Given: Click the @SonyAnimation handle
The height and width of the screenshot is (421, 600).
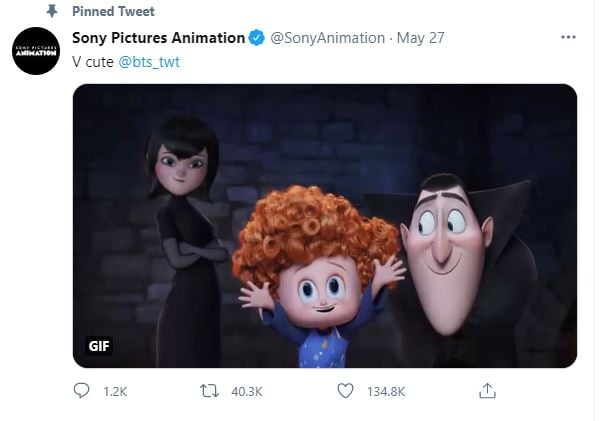Looking at the screenshot, I should click(328, 38).
